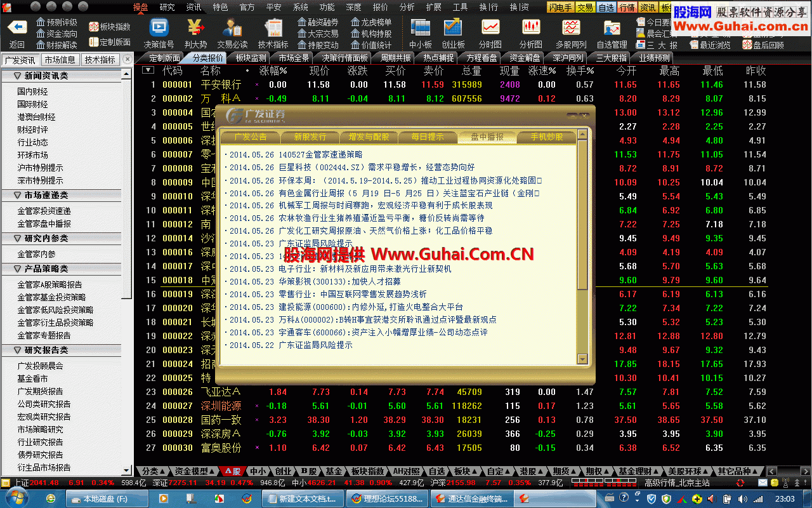Open 定制版面 toolbar item
This screenshot has height=508, width=812.
pos(110,42)
